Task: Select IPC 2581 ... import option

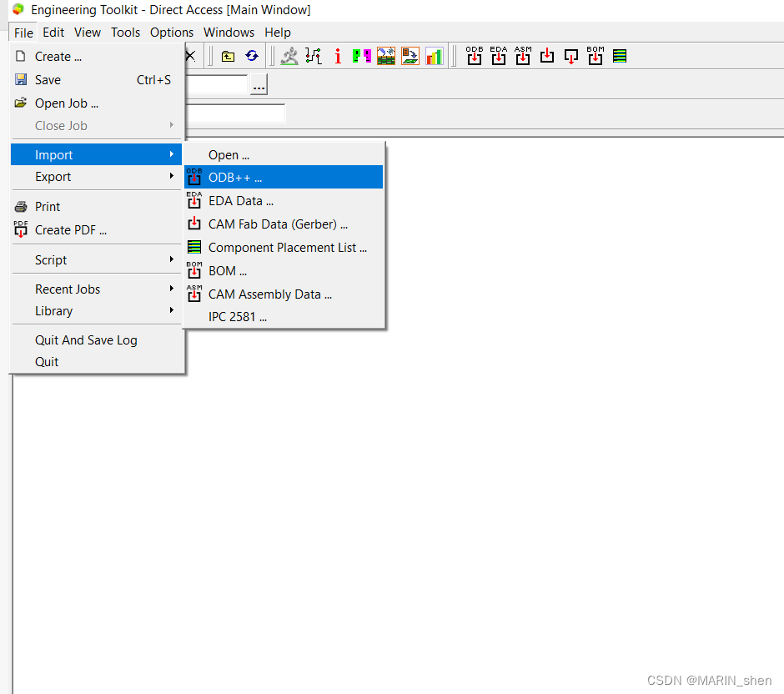Action: (x=284, y=316)
